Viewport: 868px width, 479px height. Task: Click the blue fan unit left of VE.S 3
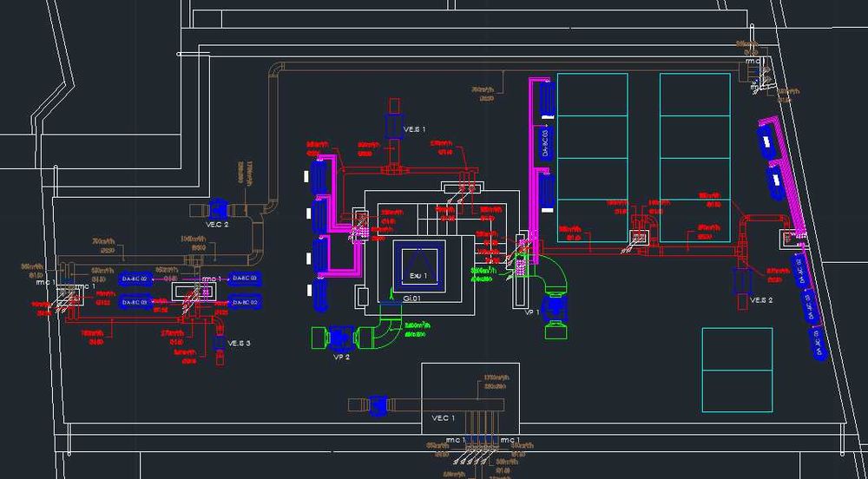[220, 343]
